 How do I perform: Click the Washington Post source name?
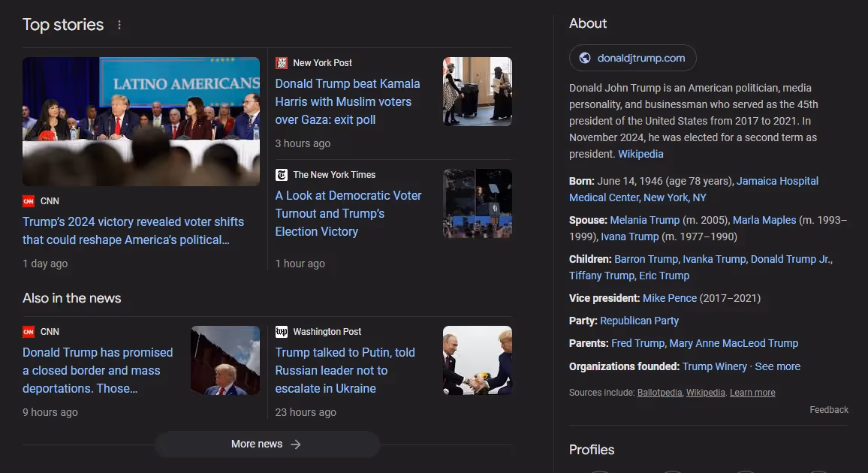[x=327, y=332]
